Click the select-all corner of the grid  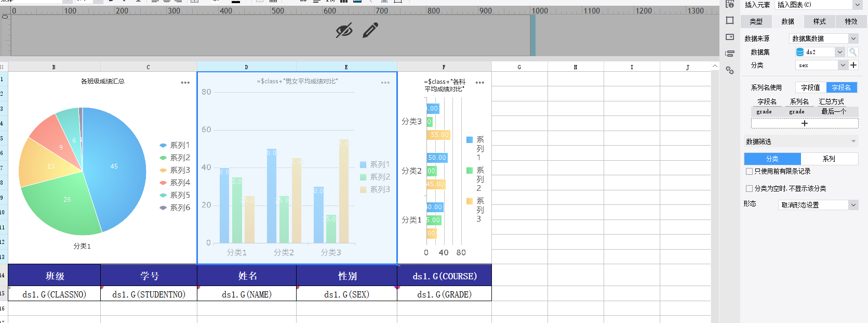pos(3,67)
